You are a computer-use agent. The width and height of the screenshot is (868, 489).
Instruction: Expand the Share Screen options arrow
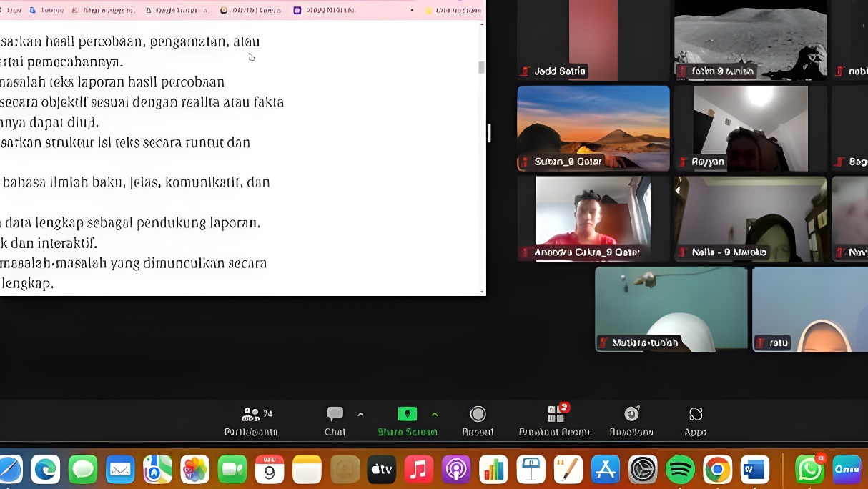(x=435, y=415)
